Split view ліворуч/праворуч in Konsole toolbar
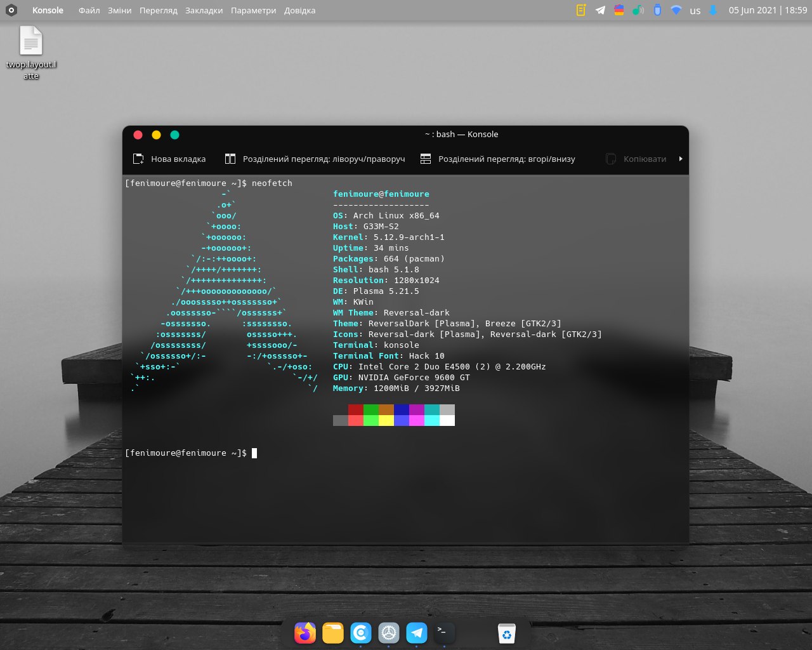Image resolution: width=812 pixels, height=650 pixels. [x=315, y=159]
